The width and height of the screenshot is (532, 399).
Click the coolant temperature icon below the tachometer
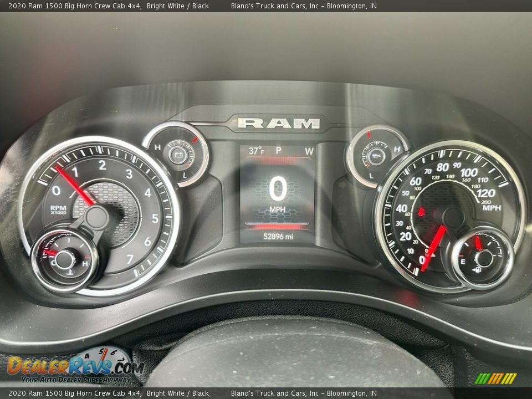70,273
